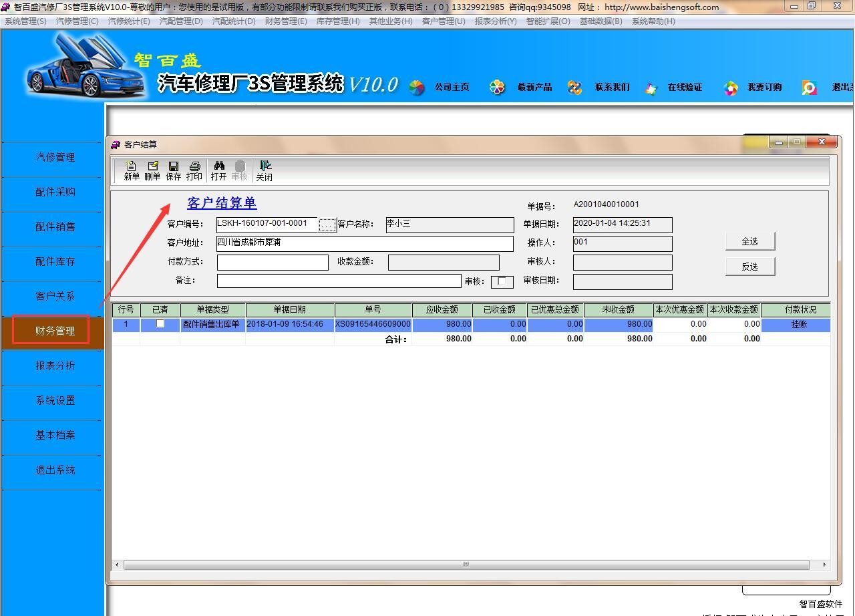The image size is (855, 616).
Task: Click the 新单 new document toolbar icon
Action: [x=132, y=170]
